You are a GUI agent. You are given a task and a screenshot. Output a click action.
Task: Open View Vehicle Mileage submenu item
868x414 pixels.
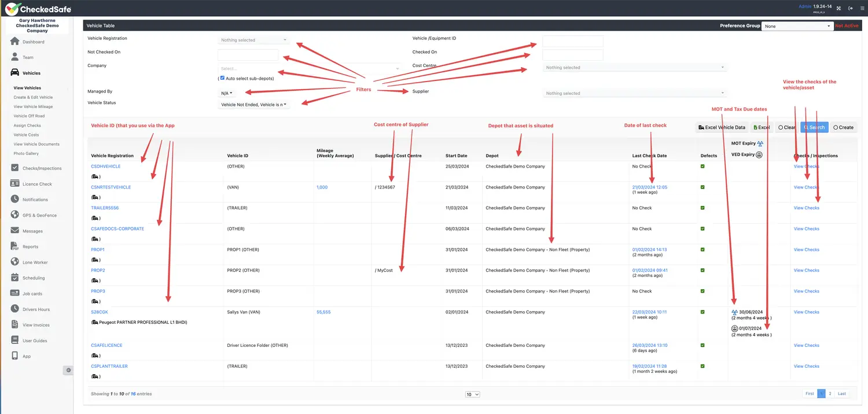33,106
